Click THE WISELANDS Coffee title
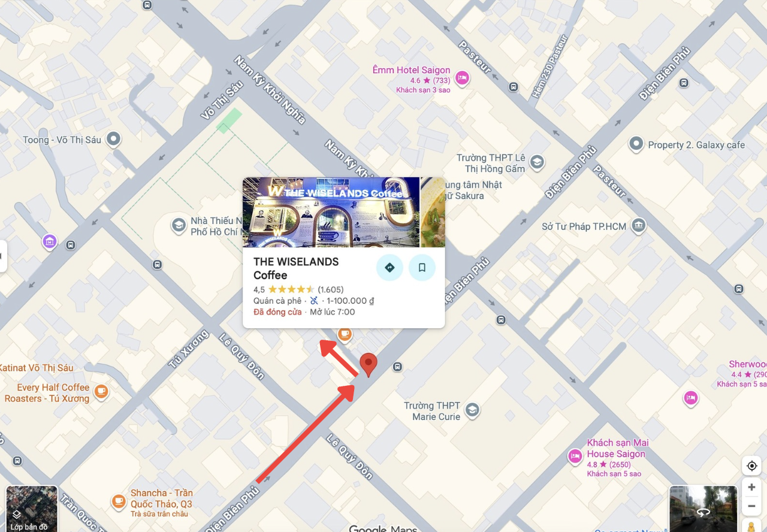This screenshot has width=767, height=532. coord(296,268)
